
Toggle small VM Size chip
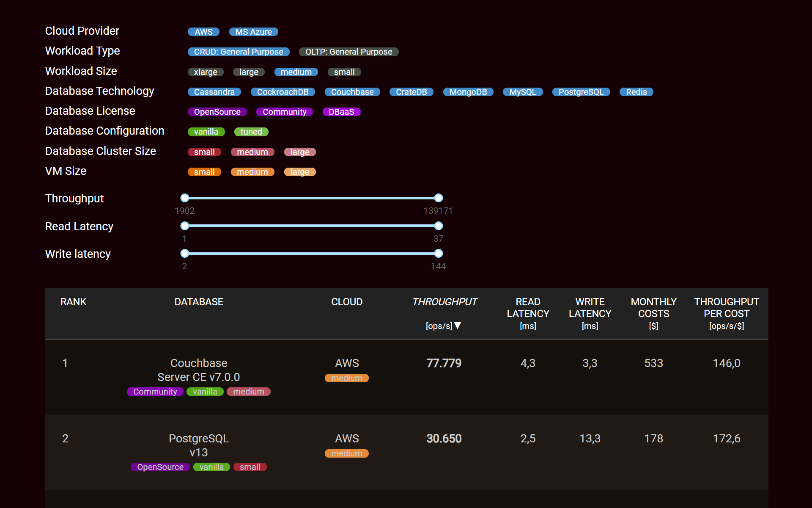(204, 172)
